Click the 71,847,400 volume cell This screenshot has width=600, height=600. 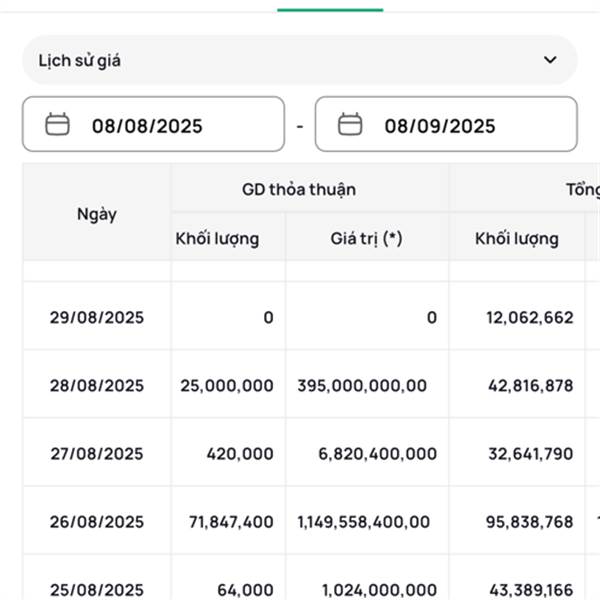tap(231, 522)
